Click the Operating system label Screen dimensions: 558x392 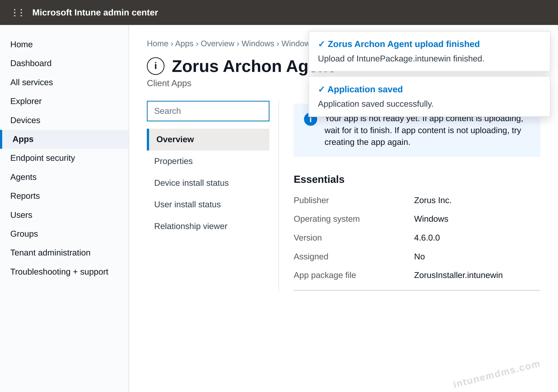point(326,219)
